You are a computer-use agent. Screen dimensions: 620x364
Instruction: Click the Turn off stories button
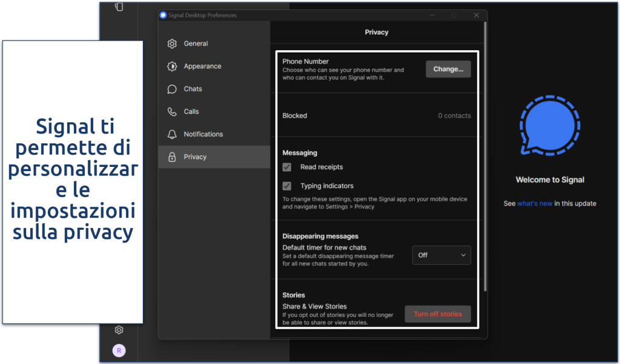point(437,314)
